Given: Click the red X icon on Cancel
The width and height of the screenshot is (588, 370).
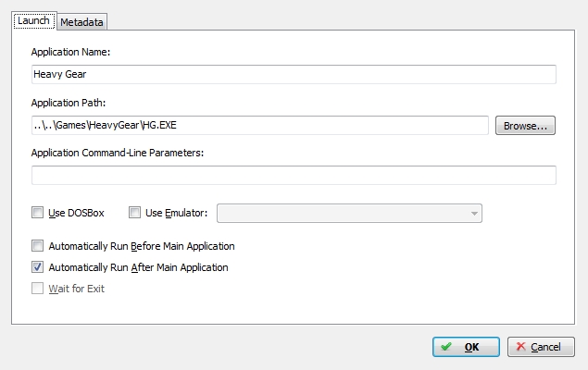Looking at the screenshot, I should pyautogui.click(x=520, y=346).
